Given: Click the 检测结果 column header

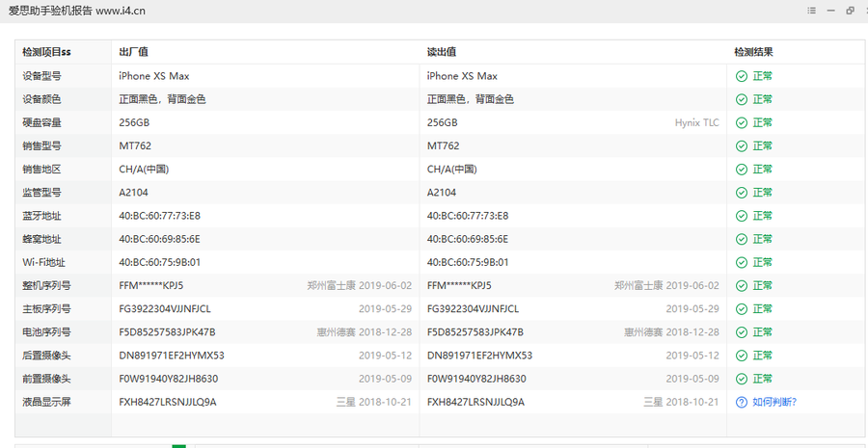Looking at the screenshot, I should [x=753, y=52].
